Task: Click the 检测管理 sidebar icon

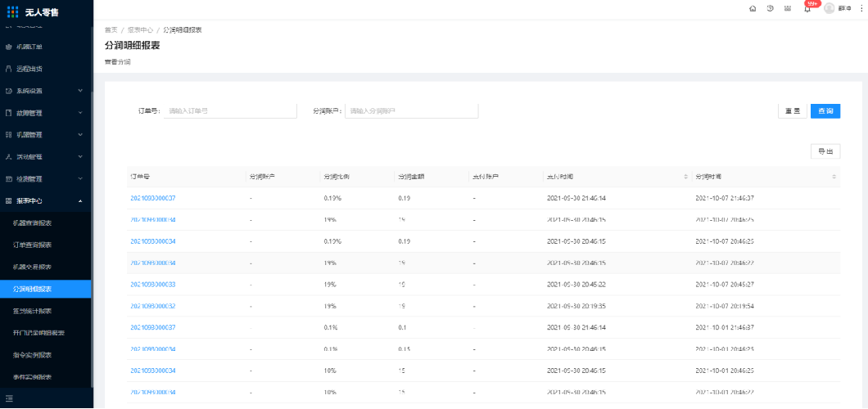Action: 8,179
